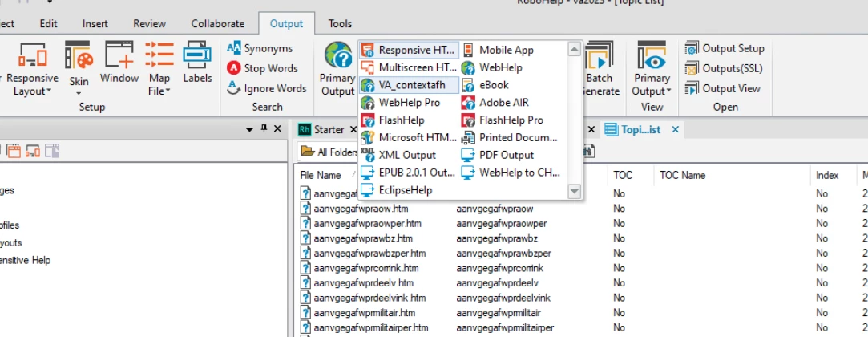Switch to the Edit ribbon tab
Screen dimensions: 868x337
click(x=48, y=24)
